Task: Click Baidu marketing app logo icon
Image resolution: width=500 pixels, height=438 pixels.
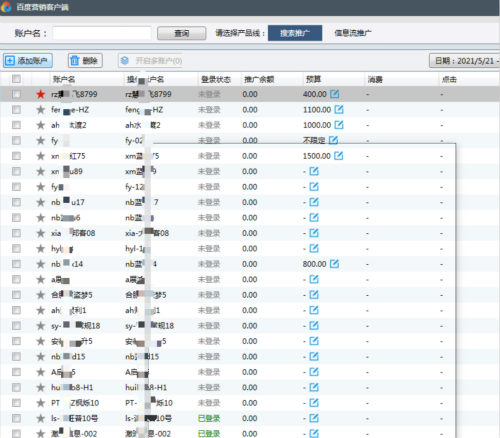Action: tap(6, 7)
